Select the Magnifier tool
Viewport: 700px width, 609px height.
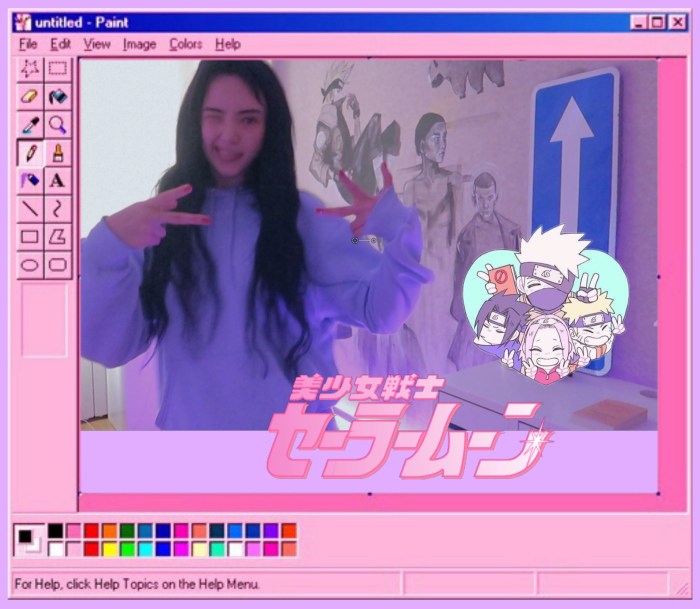pos(58,125)
